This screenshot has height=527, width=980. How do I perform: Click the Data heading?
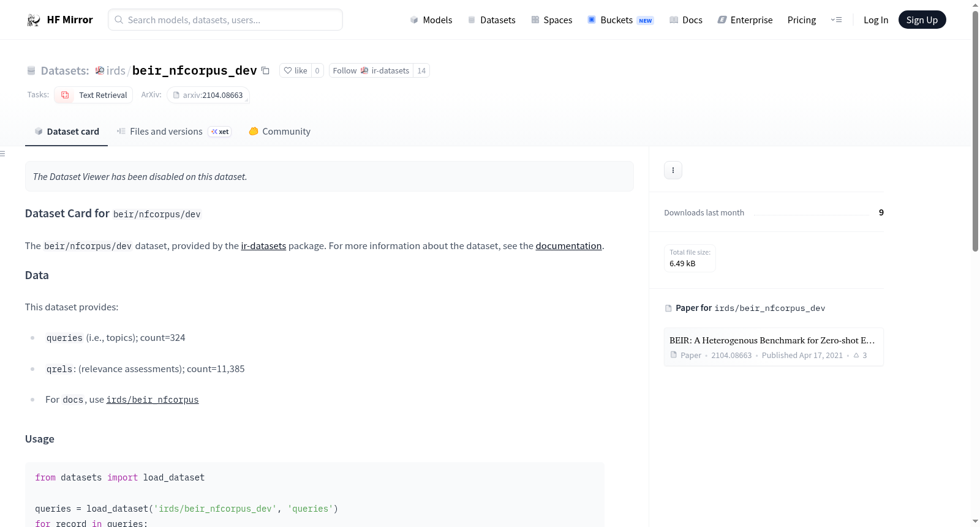[x=37, y=275]
